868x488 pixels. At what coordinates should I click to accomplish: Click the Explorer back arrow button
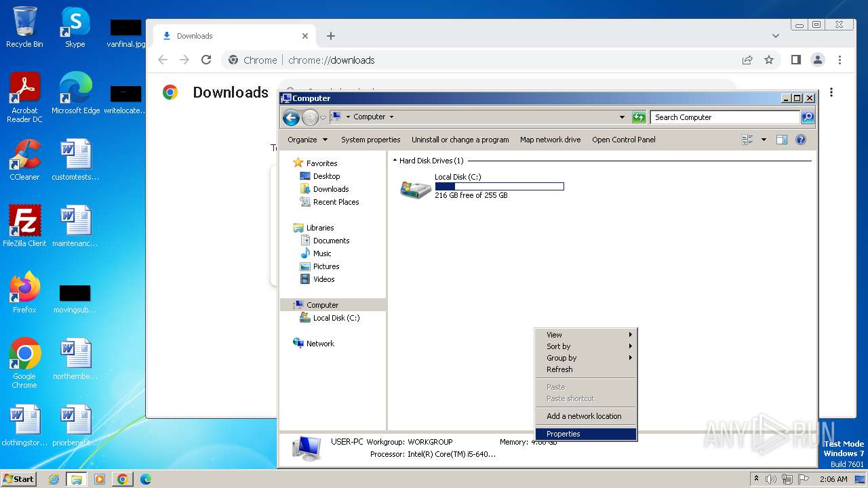pos(291,117)
